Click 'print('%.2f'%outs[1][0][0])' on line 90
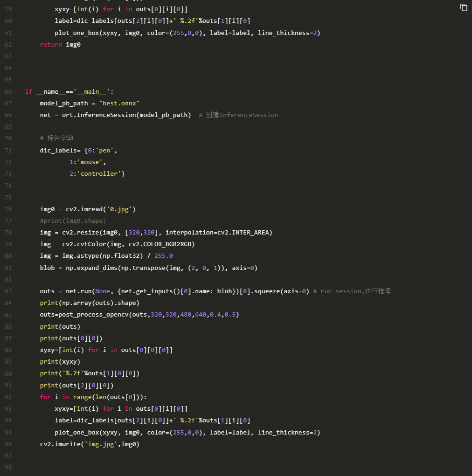This screenshot has width=472, height=476. pos(90,374)
